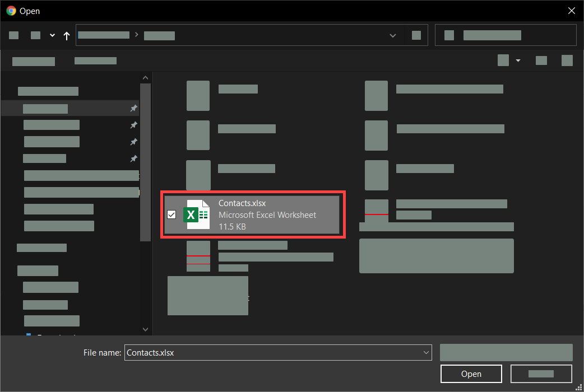Click the Excel icon of Contacts.xlsx
The height and width of the screenshot is (392, 584).
point(196,215)
